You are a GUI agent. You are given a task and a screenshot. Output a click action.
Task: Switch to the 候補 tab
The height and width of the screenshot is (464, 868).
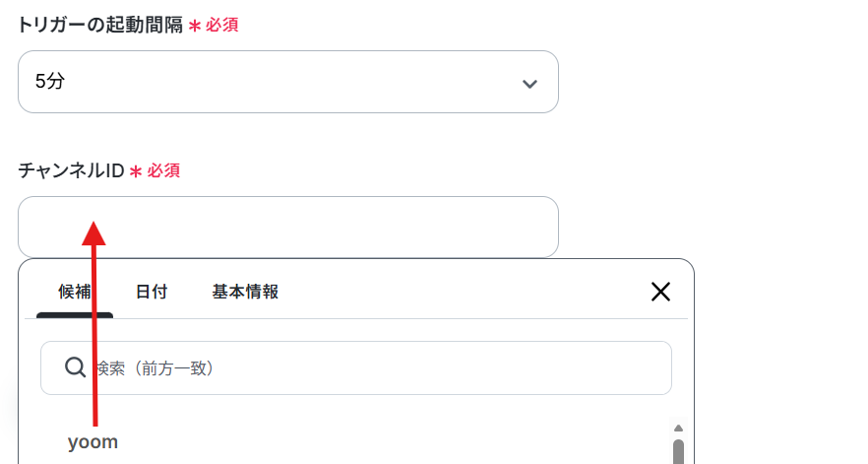click(75, 292)
